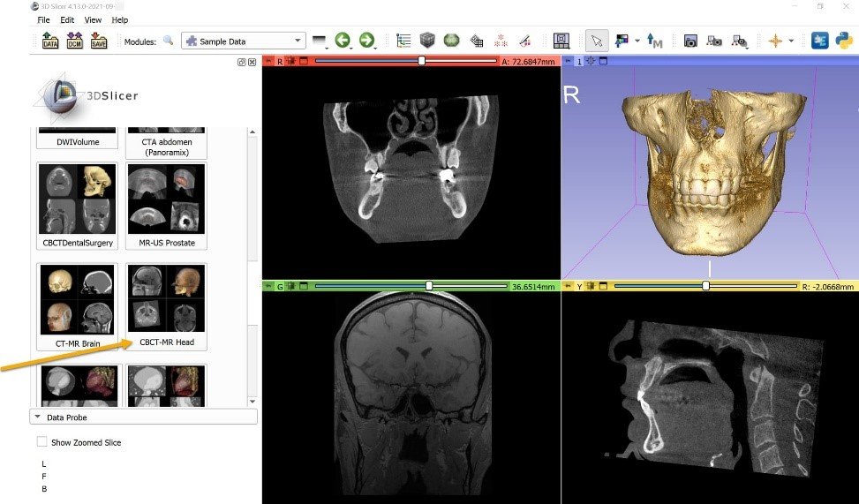Toggle the red slice view pin
This screenshot has height=504, width=859.
tap(269, 62)
